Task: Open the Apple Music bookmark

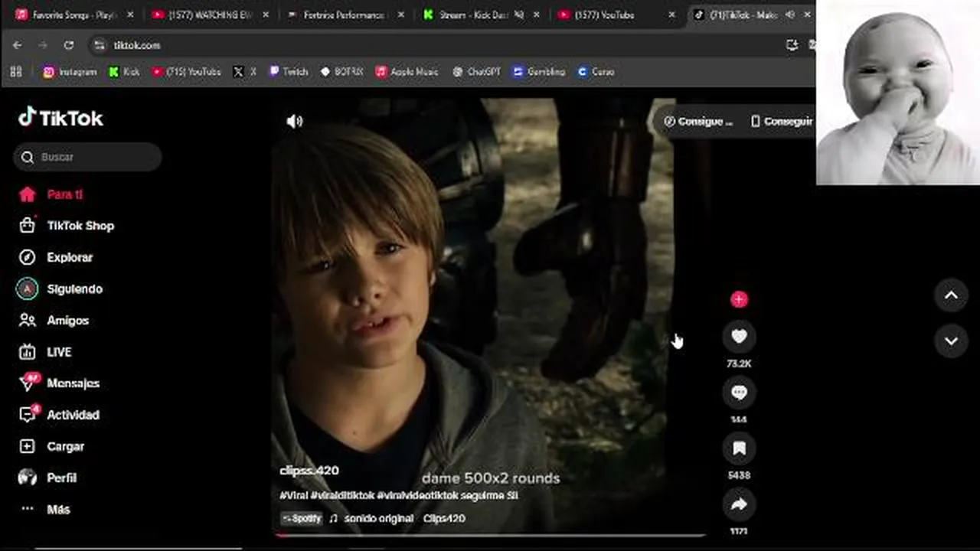Action: pyautogui.click(x=407, y=71)
